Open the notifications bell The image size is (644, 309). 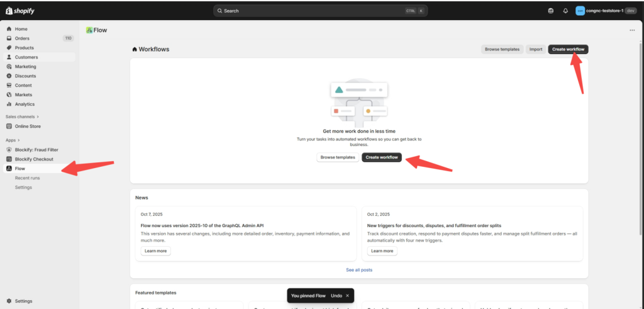coord(565,11)
